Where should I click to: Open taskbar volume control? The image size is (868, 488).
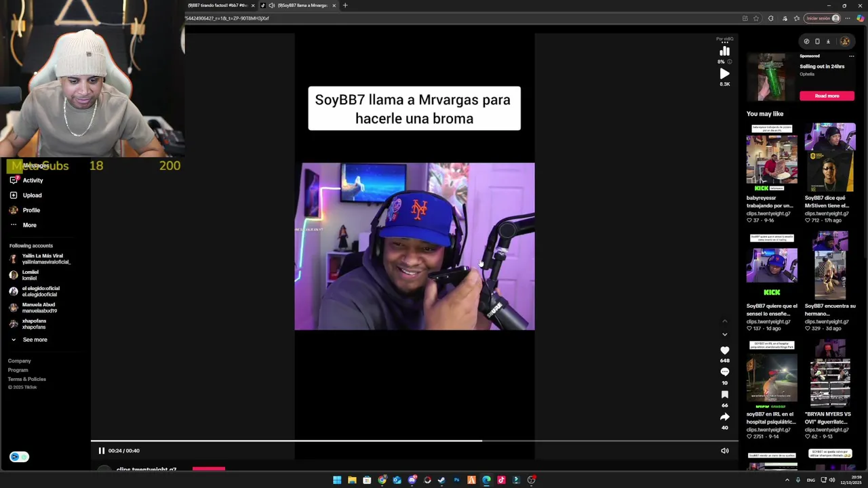(x=833, y=480)
